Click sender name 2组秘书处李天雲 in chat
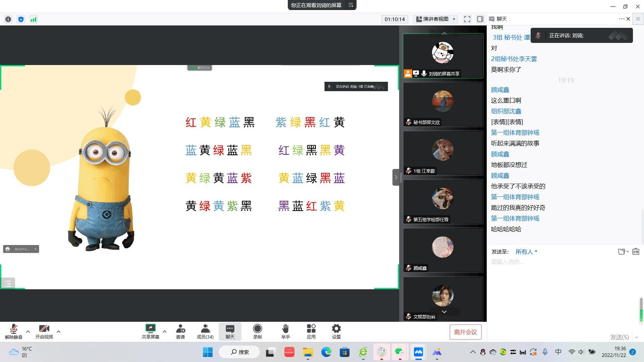Screen dimensions: 644x362 (x=514, y=59)
